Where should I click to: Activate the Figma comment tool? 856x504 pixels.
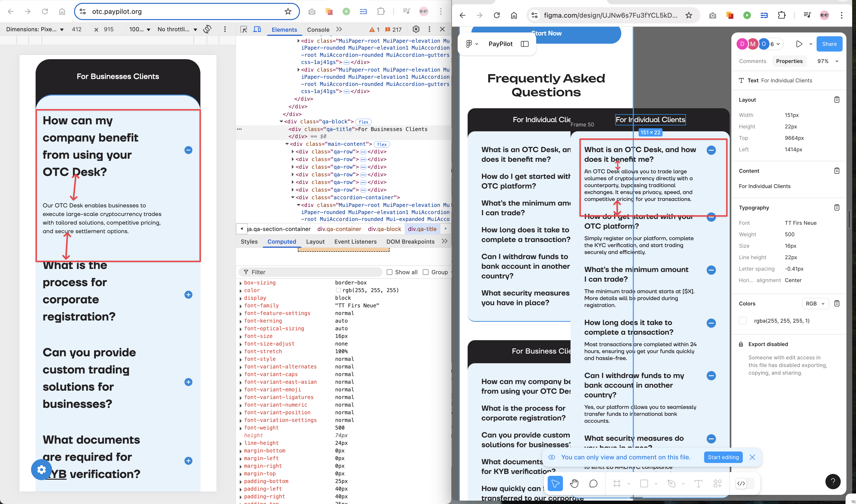[593, 483]
